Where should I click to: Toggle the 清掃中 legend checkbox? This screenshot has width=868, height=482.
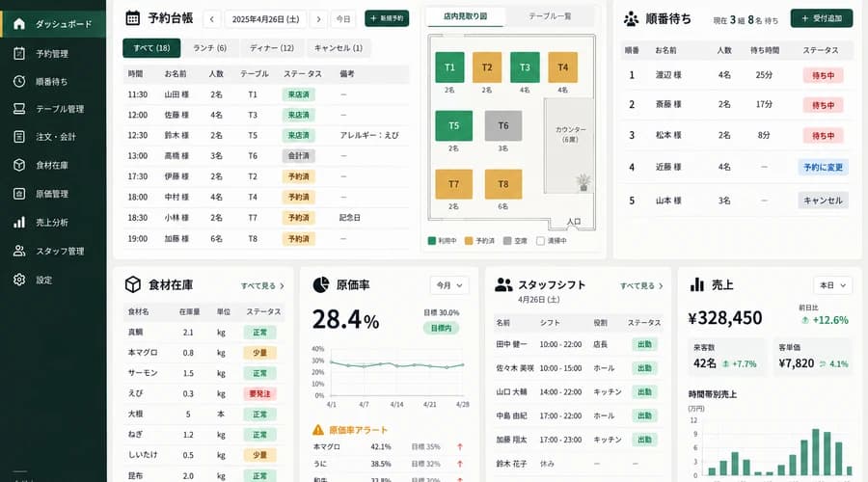click(541, 241)
